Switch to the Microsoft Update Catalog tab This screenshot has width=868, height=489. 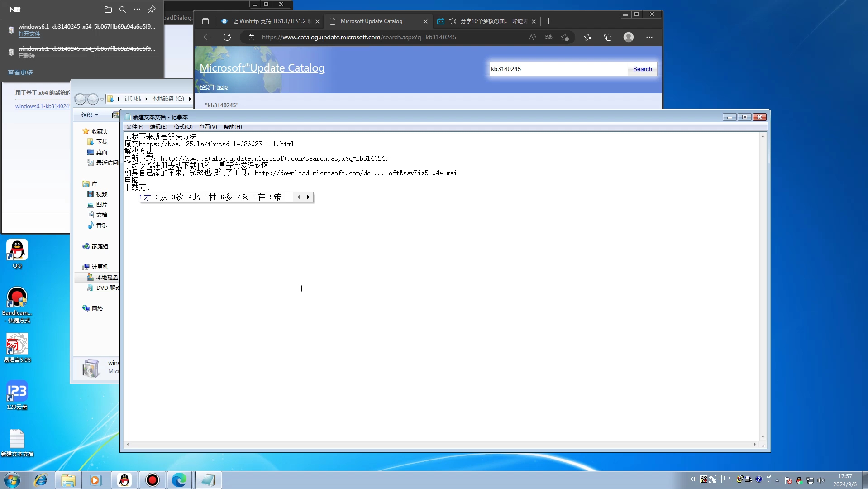(x=378, y=21)
